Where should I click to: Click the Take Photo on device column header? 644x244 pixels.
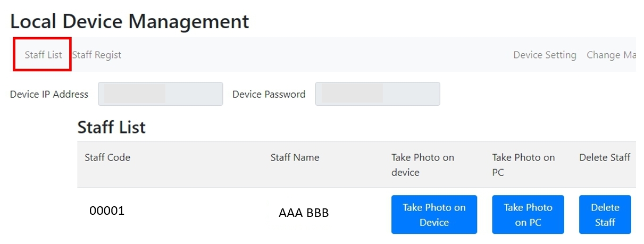point(423,165)
